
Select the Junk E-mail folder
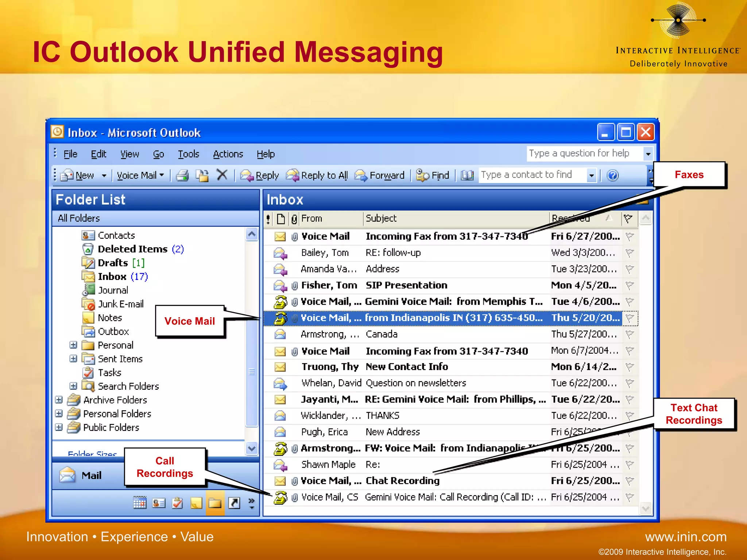pyautogui.click(x=113, y=304)
